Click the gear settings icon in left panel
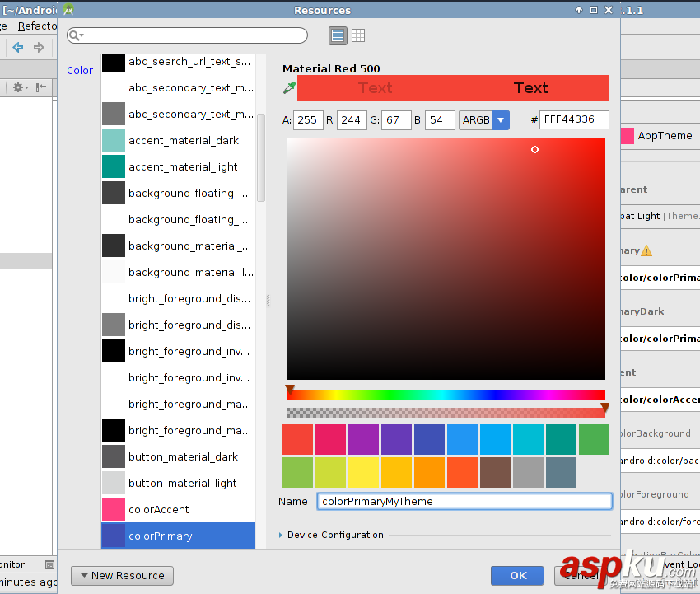 point(18,87)
